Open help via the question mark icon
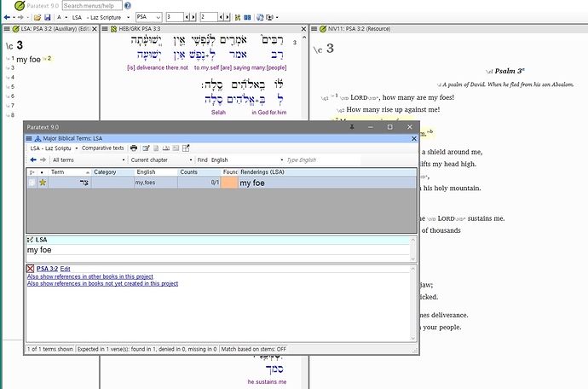This screenshot has height=389, width=588. (x=128, y=6)
